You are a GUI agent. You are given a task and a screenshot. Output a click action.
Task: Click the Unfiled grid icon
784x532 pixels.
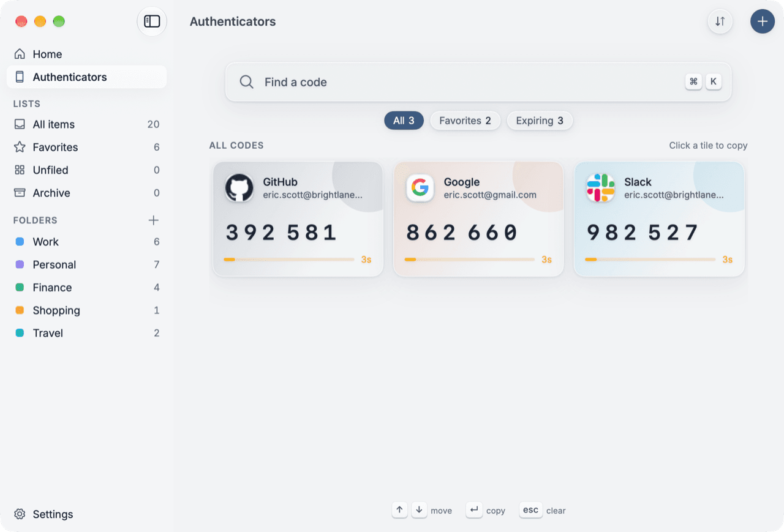tap(20, 170)
